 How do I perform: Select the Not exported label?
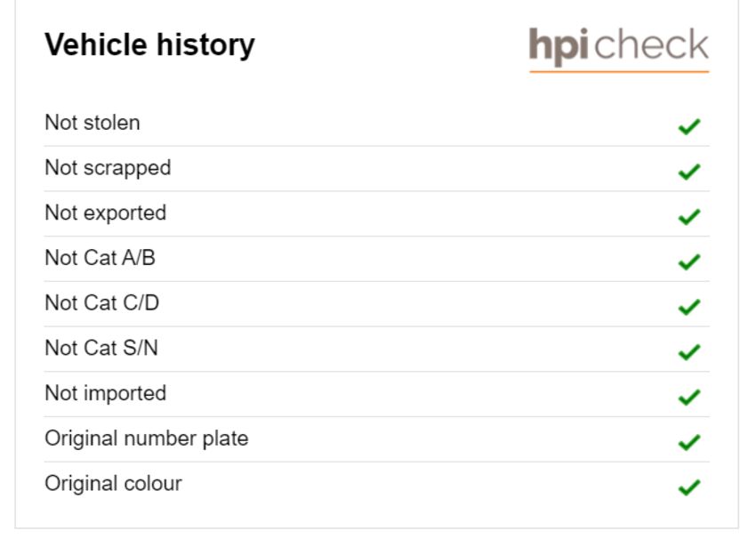point(105,213)
